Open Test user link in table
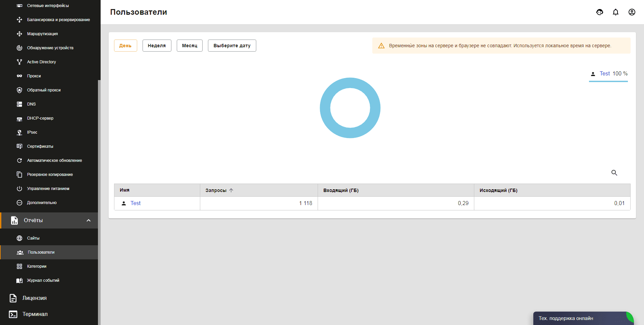644x325 pixels. coord(136,203)
